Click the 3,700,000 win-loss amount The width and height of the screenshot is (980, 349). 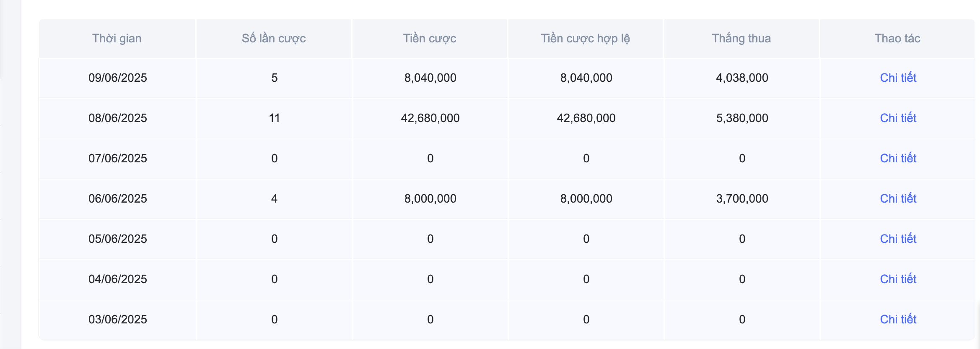click(x=742, y=198)
